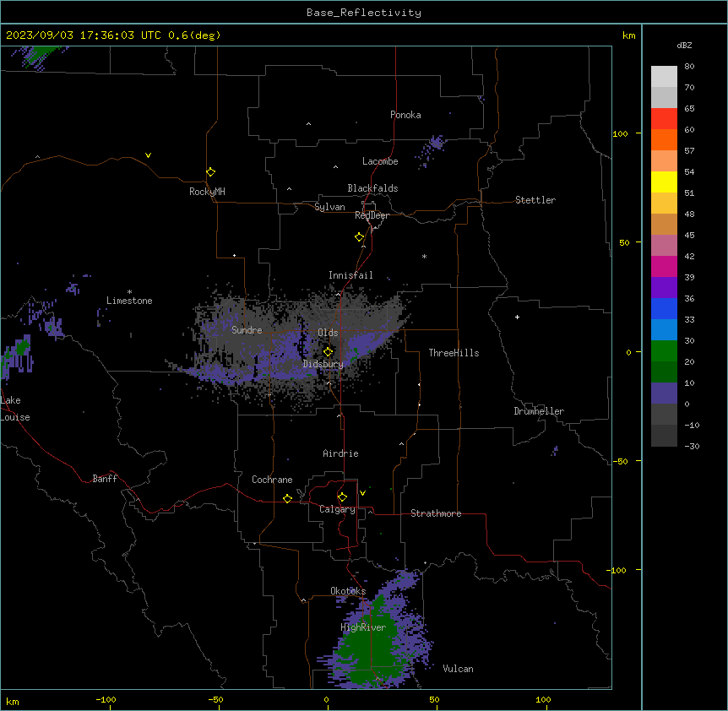
Task: Click white plus marker north of Drumheller
Action: (x=517, y=317)
